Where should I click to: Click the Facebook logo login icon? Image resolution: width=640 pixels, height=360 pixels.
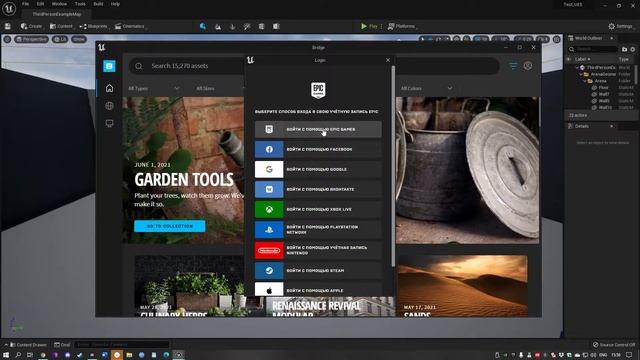tap(269, 149)
